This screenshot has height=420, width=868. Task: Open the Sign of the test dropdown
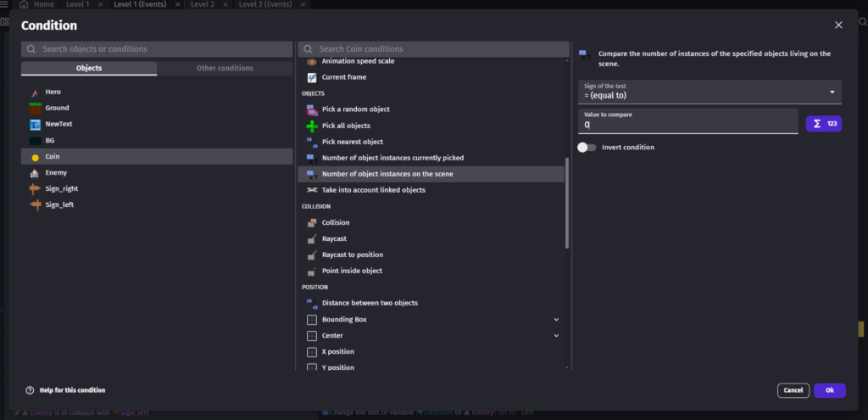709,92
